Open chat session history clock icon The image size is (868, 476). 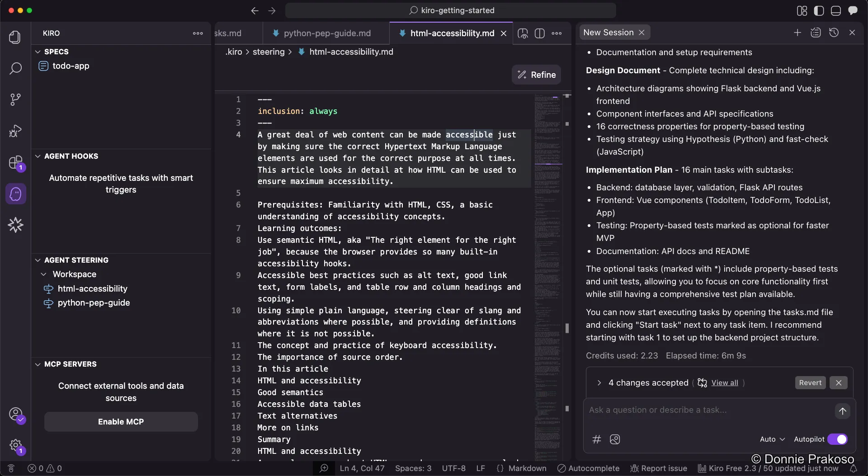835,33
